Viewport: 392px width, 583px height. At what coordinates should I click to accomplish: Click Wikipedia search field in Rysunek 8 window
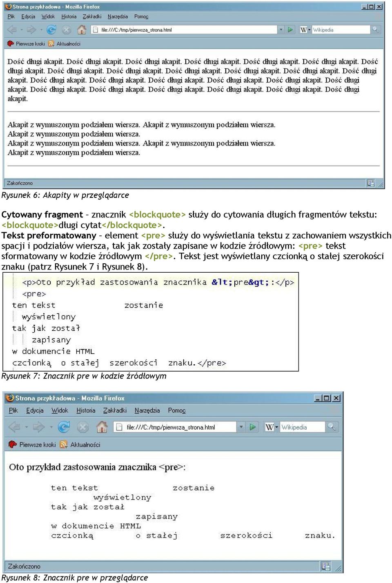(x=303, y=427)
